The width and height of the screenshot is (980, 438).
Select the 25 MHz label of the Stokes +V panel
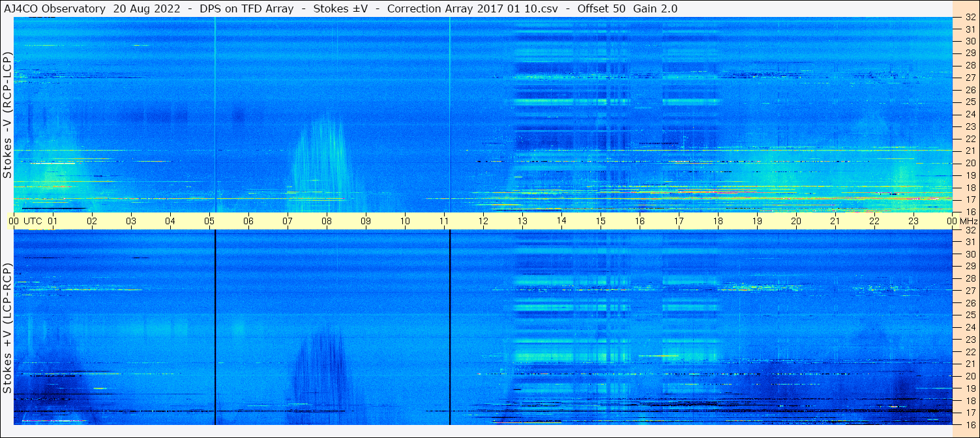[x=970, y=315]
